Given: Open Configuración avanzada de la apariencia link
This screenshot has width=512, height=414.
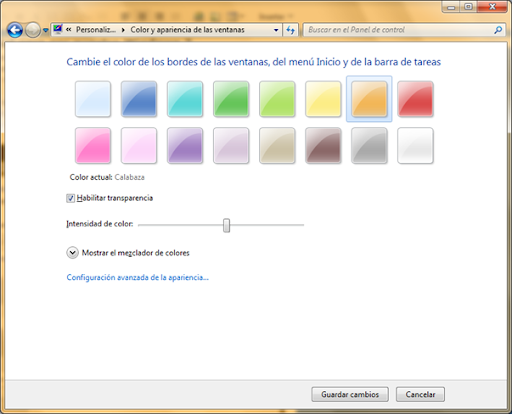Looking at the screenshot, I should [138, 277].
